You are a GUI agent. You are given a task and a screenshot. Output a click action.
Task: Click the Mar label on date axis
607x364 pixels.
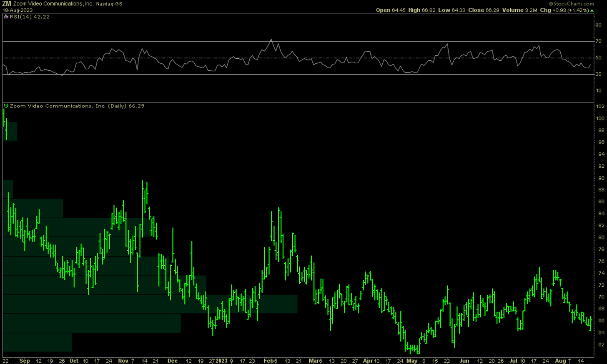314,361
